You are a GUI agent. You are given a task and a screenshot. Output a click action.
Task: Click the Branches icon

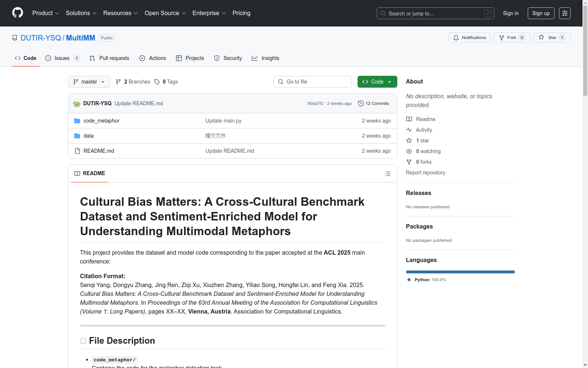(118, 82)
